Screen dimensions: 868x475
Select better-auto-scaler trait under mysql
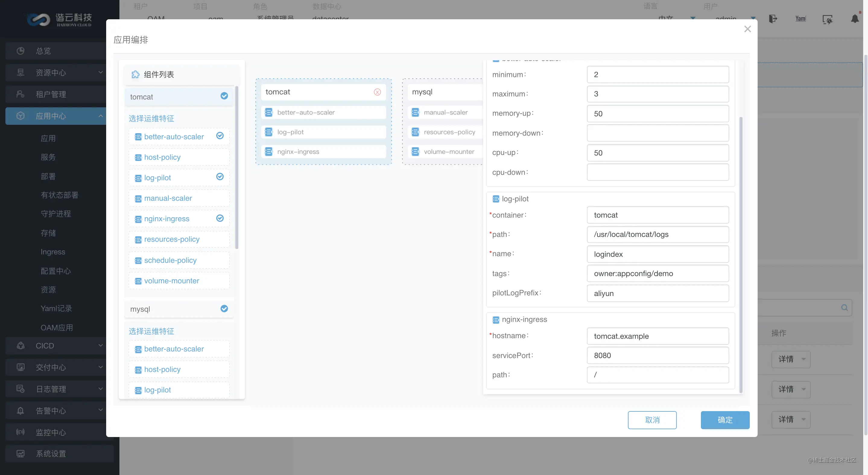(179, 349)
